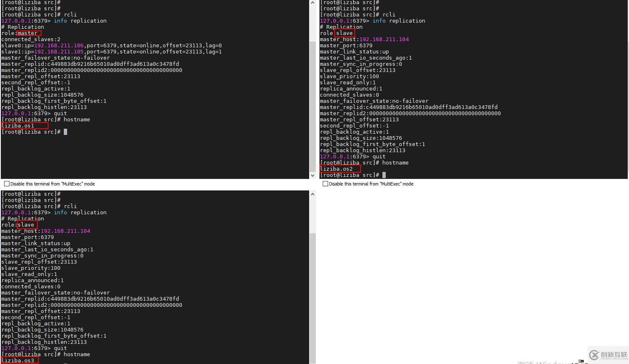Click slave_read_only:1 in liziba.os3 terminal
Image resolution: width=629 pixels, height=364 pixels.
click(x=29, y=274)
